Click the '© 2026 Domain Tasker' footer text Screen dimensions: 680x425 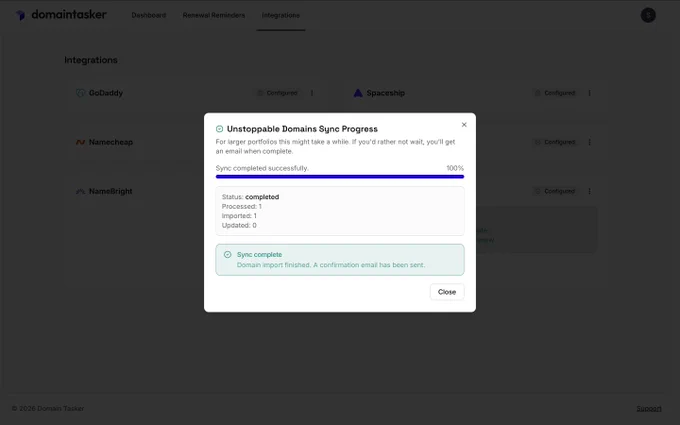click(48, 409)
